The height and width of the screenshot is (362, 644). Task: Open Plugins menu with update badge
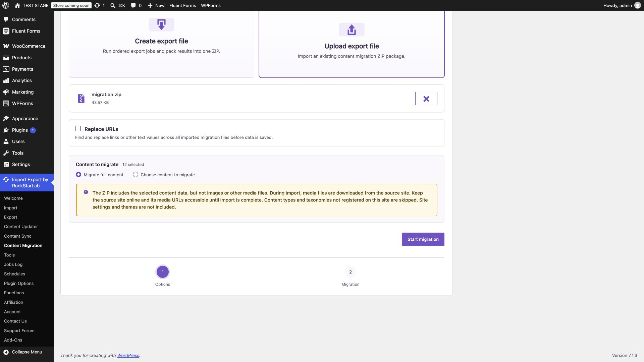(x=27, y=130)
